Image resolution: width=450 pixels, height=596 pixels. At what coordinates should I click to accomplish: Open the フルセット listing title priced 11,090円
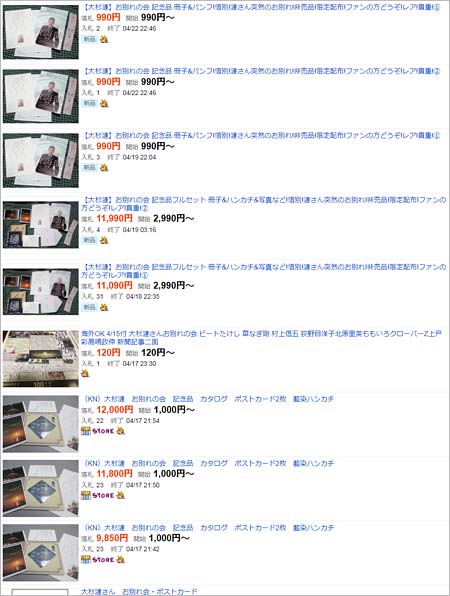tap(263, 271)
